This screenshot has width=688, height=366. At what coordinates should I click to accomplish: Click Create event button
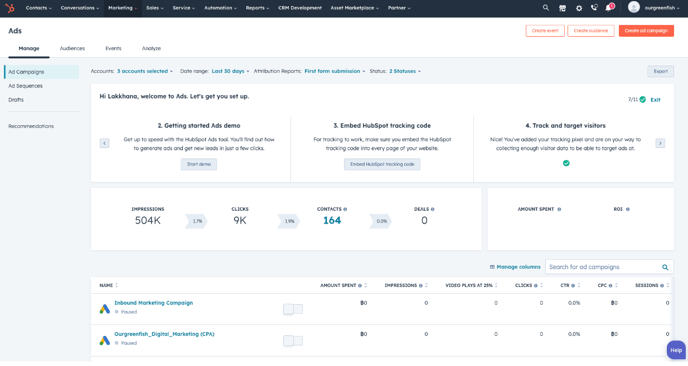pos(545,31)
